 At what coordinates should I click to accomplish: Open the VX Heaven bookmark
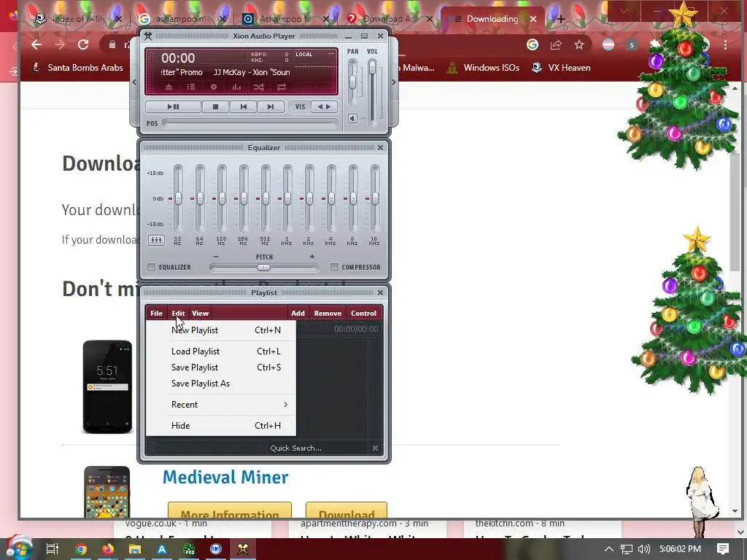coord(561,68)
